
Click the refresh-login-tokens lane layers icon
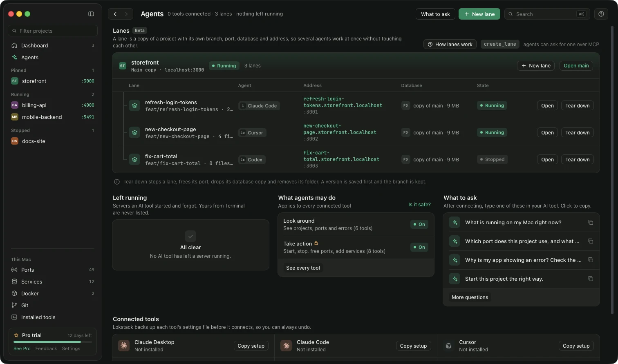click(134, 105)
